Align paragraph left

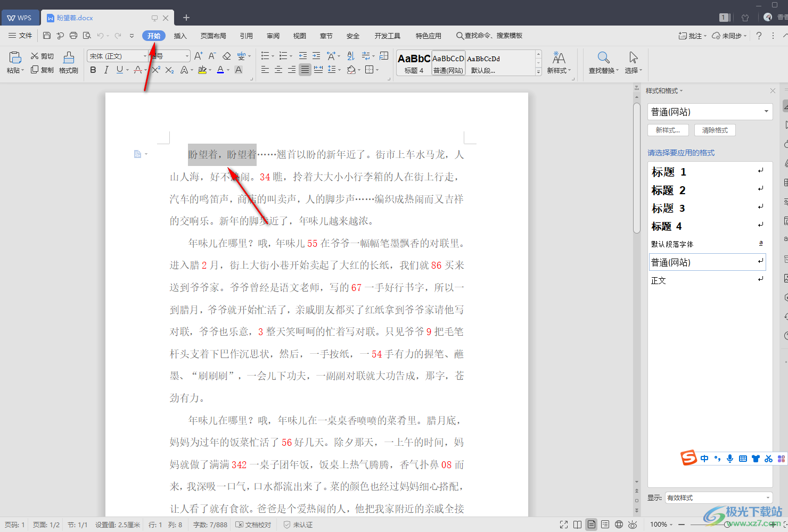pos(265,70)
